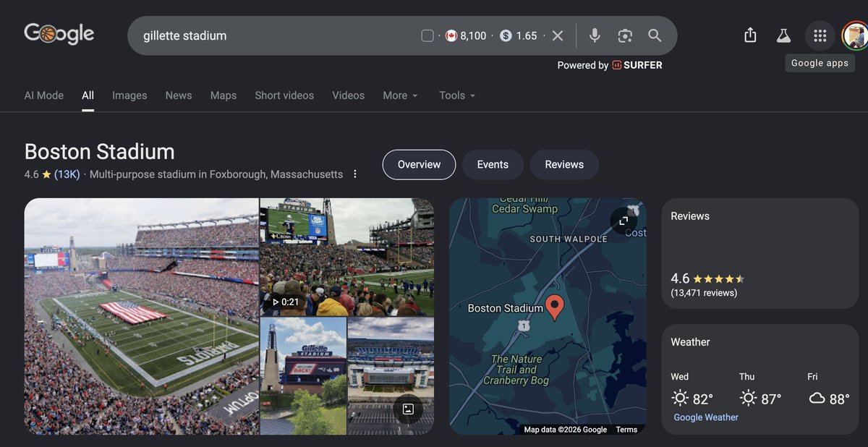Click the Surfer logo under search bar
Screen dimensions: 868x447
[x=637, y=65]
